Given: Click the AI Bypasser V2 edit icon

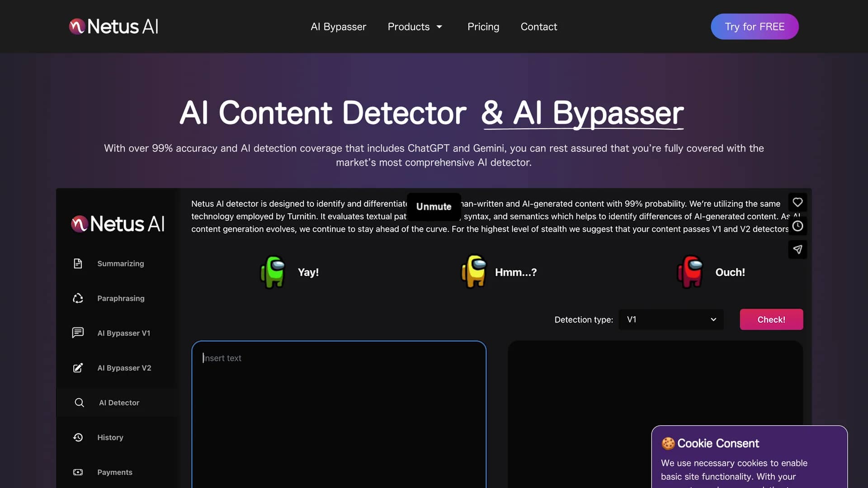Looking at the screenshot, I should point(78,368).
